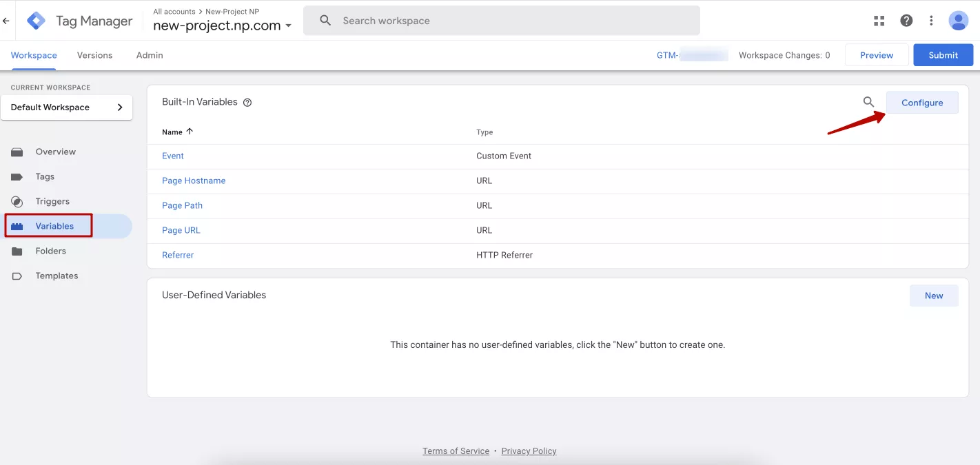Viewport: 980px width, 465px height.
Task: Click the Tags label icon in sidebar
Action: click(x=17, y=177)
